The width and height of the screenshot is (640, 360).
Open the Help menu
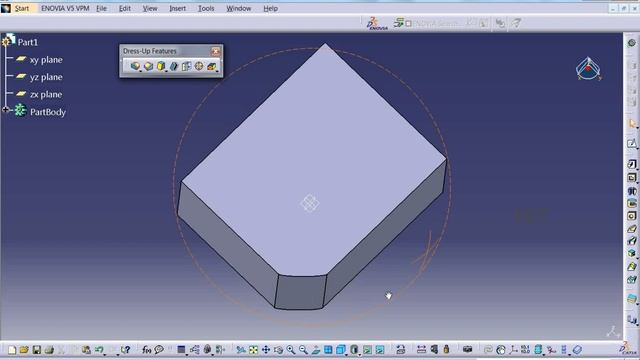tap(270, 8)
